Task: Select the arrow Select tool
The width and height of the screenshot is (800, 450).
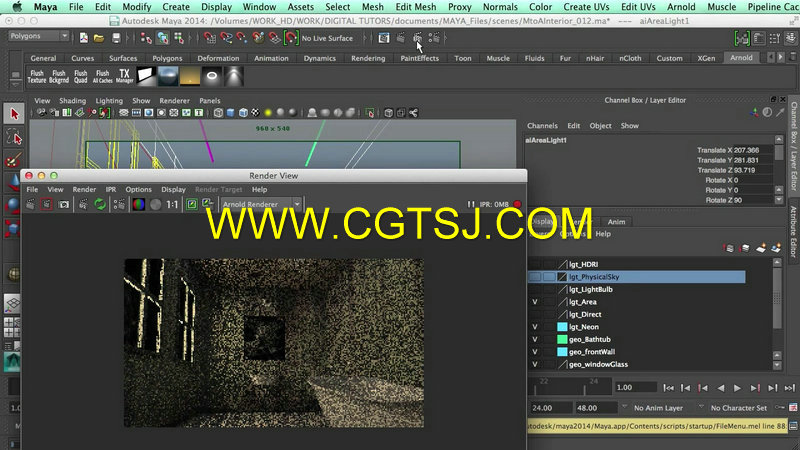Action: 14,114
